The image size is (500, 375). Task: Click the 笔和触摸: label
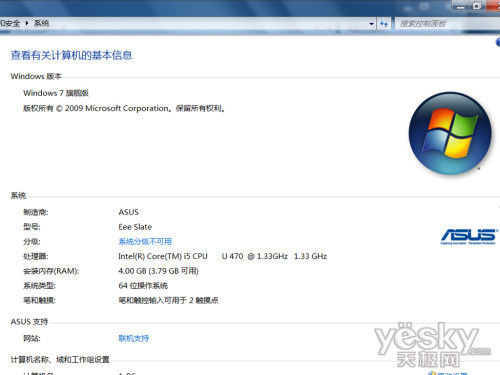point(39,300)
